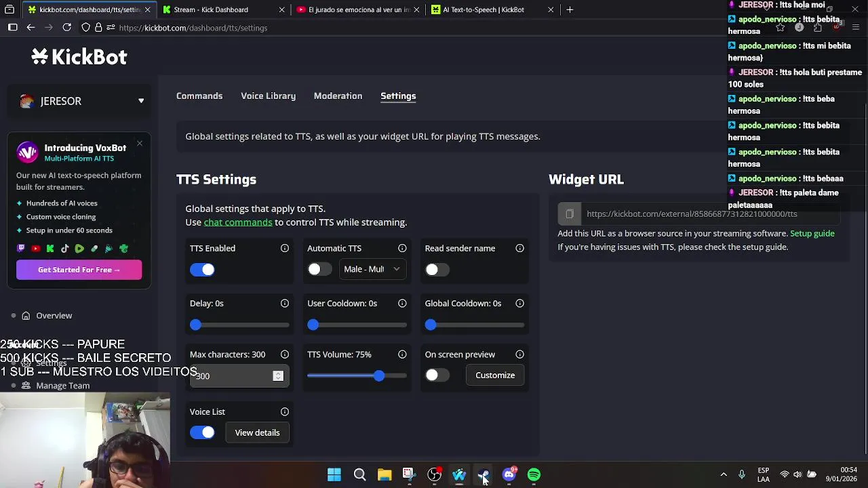Focus the Max characters 300 field
This screenshot has width=868, height=488.
click(239, 376)
